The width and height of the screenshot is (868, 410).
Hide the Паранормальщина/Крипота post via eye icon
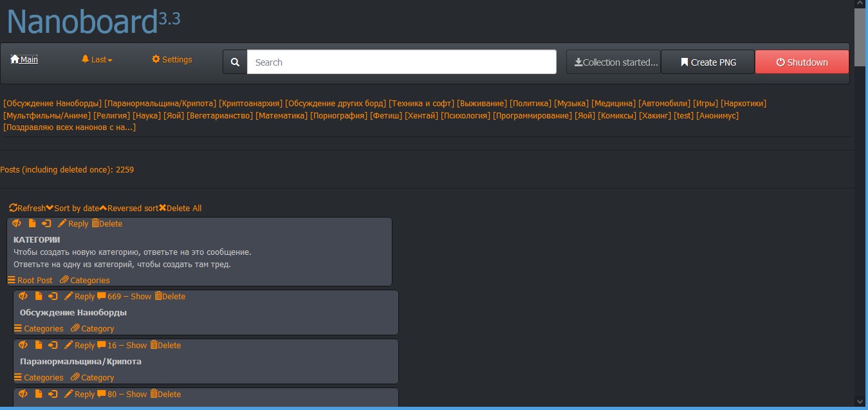click(x=23, y=345)
